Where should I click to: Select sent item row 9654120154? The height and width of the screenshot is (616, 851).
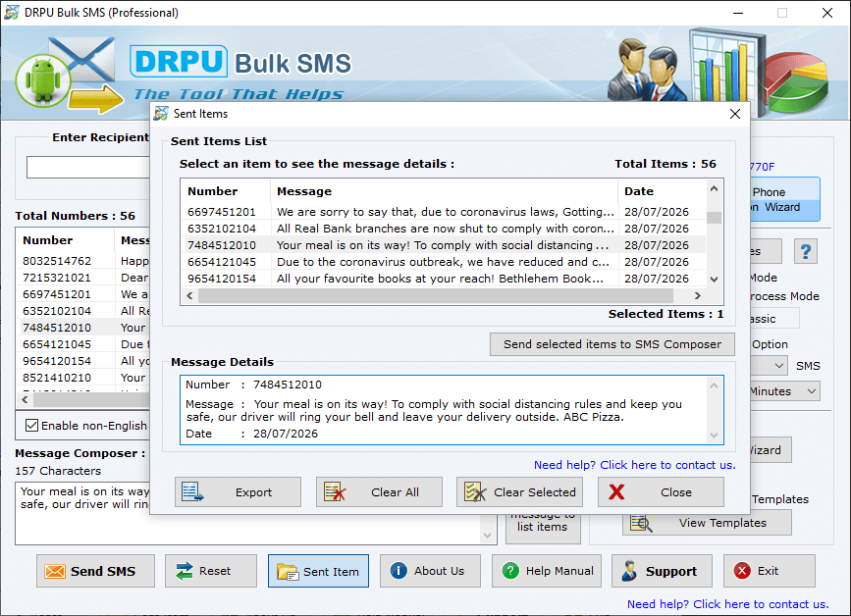pos(443,279)
